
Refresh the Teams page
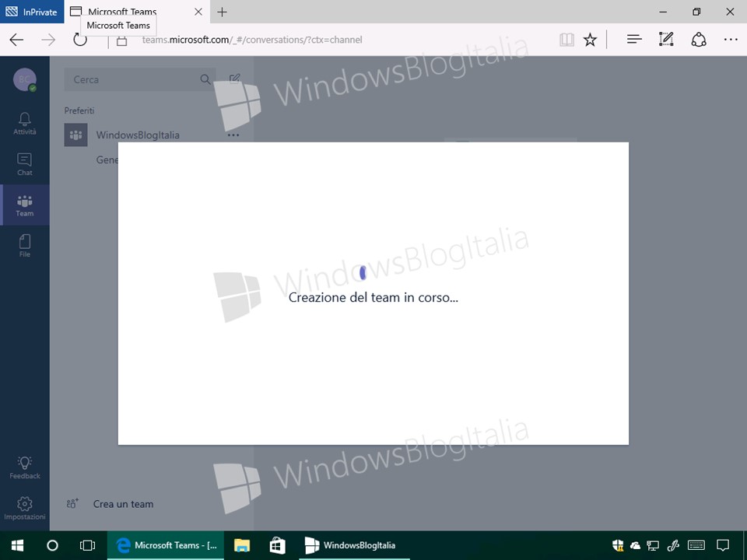pyautogui.click(x=80, y=40)
